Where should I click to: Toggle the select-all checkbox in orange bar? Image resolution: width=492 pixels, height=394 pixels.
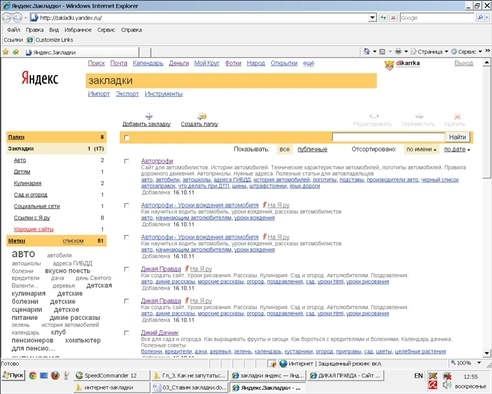point(126,137)
